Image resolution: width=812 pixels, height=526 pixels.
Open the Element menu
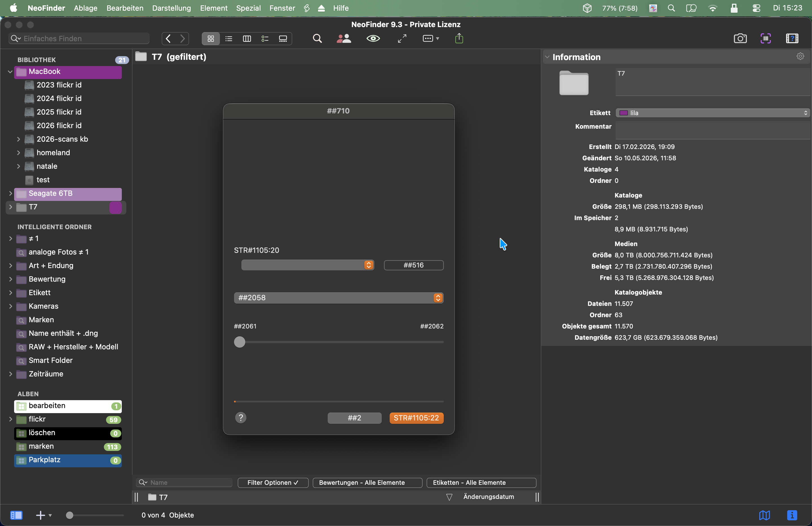214,8
